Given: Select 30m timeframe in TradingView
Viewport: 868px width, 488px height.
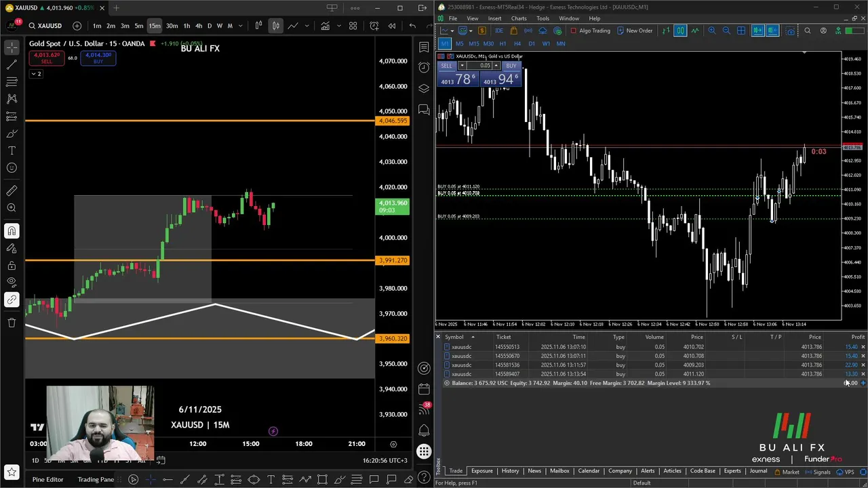Looking at the screenshot, I should [172, 26].
